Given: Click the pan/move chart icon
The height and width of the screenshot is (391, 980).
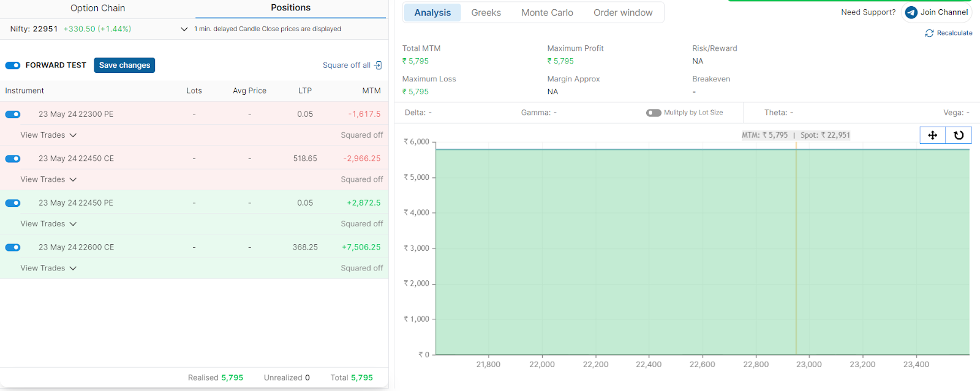Looking at the screenshot, I should [x=932, y=135].
